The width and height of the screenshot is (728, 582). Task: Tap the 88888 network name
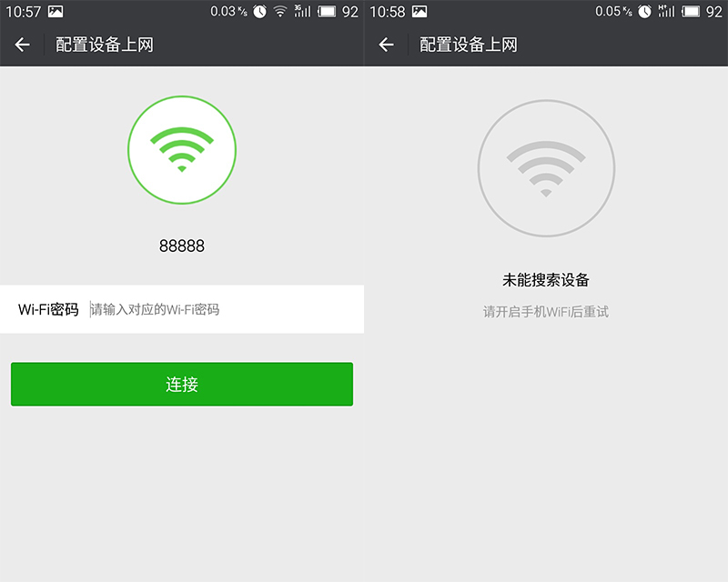(182, 246)
